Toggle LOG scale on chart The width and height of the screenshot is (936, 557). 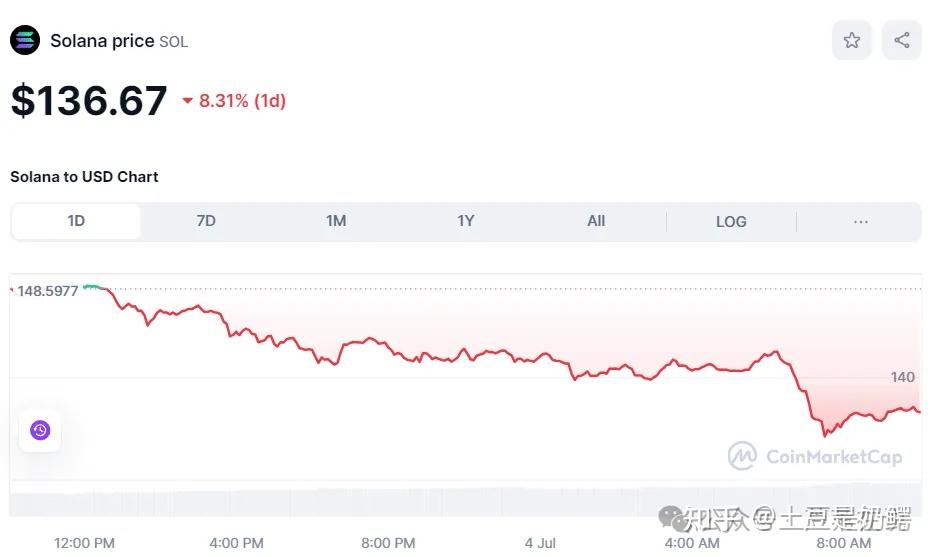(x=731, y=221)
